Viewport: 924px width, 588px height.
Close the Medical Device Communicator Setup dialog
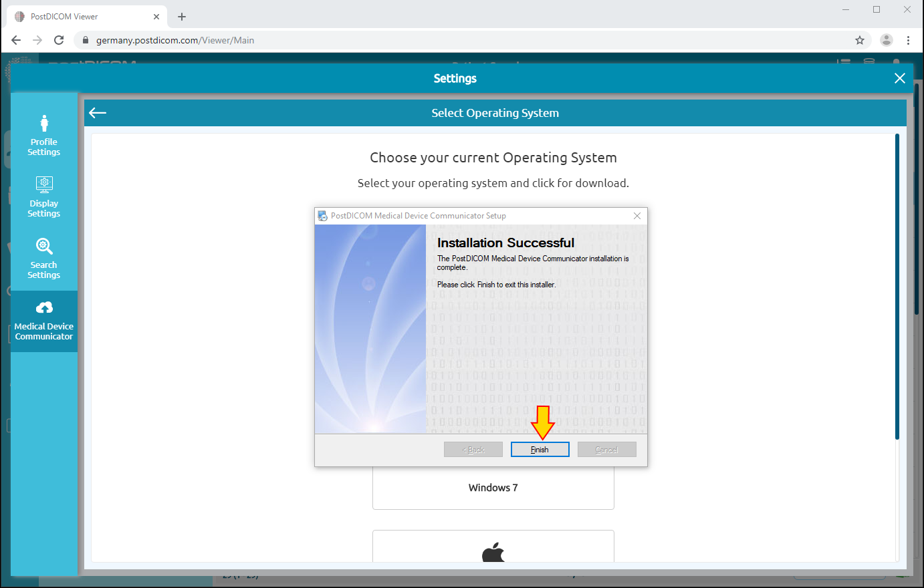[x=637, y=216]
